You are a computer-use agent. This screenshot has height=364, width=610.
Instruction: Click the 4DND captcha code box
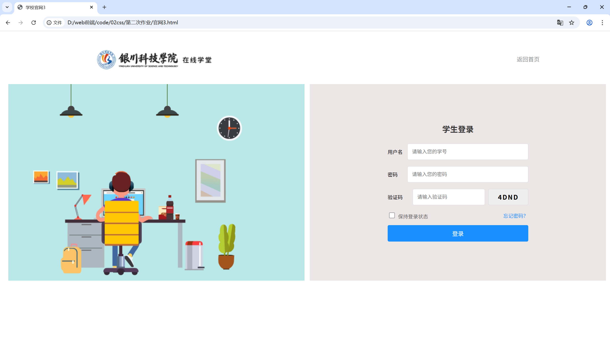tap(508, 197)
